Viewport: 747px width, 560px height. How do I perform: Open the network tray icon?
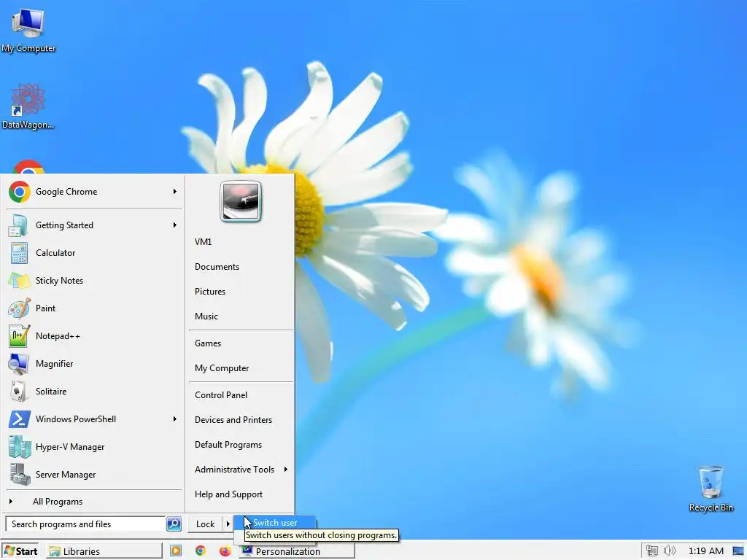pos(651,551)
